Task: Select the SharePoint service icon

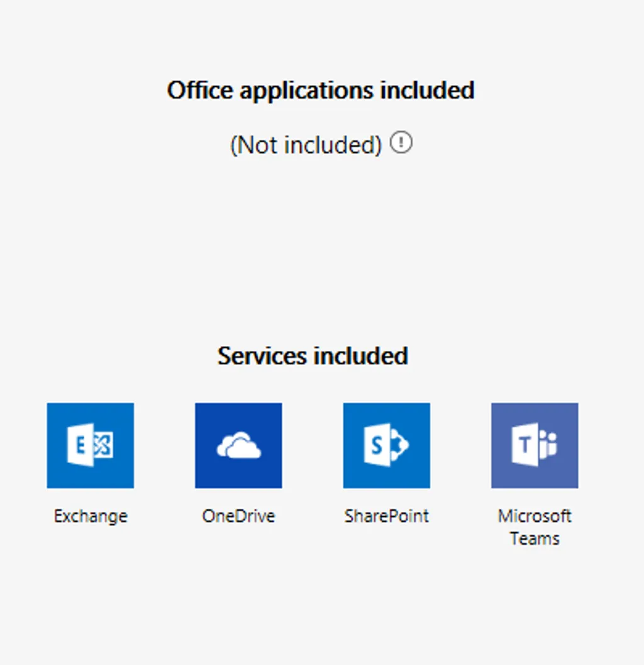Action: pyautogui.click(x=387, y=445)
